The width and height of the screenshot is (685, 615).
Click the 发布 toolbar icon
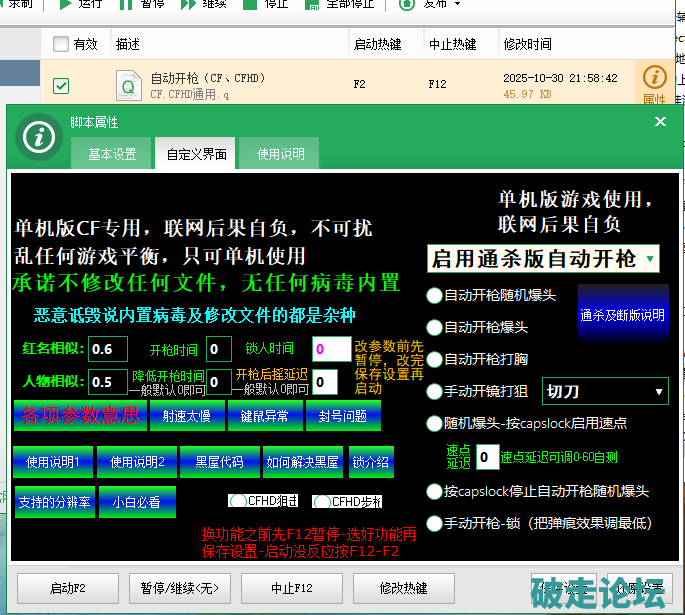tap(407, 4)
